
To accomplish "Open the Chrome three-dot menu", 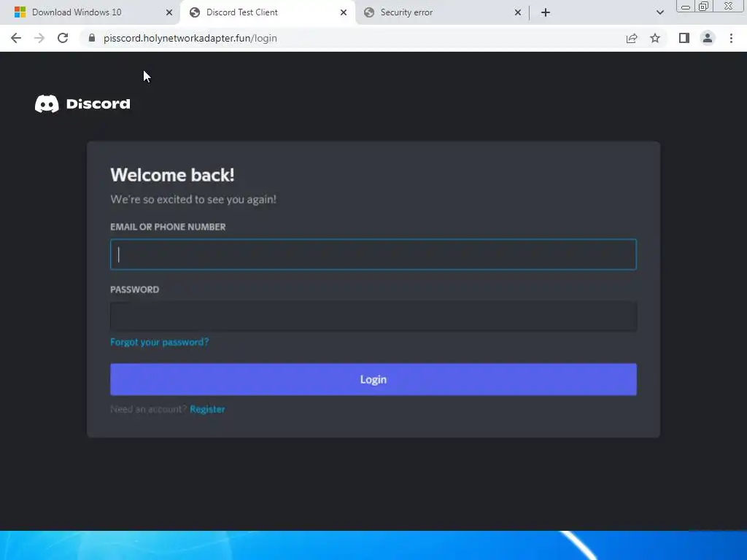I will (731, 38).
